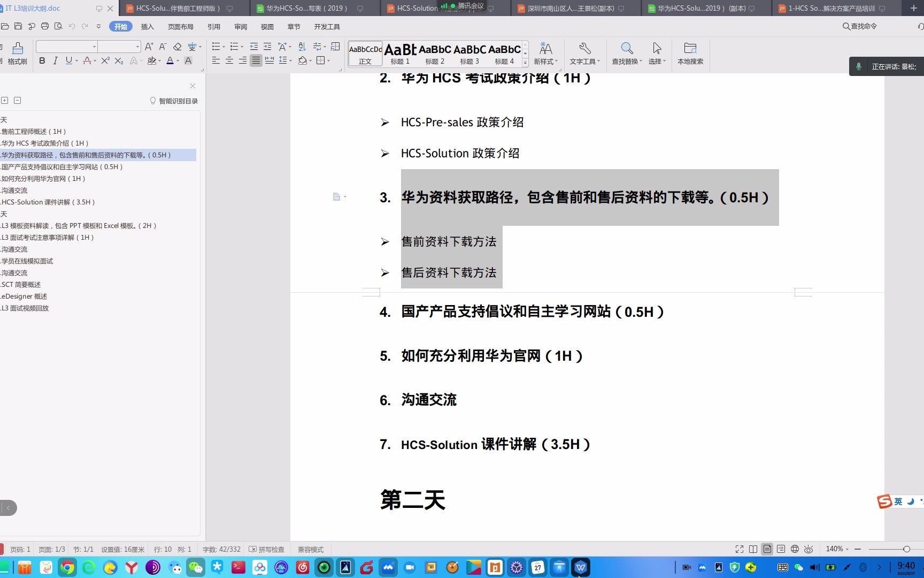Switch to 1-HCS So...解决方案产品培训 tab
This screenshot has width=924, height=578.
pos(831,8)
